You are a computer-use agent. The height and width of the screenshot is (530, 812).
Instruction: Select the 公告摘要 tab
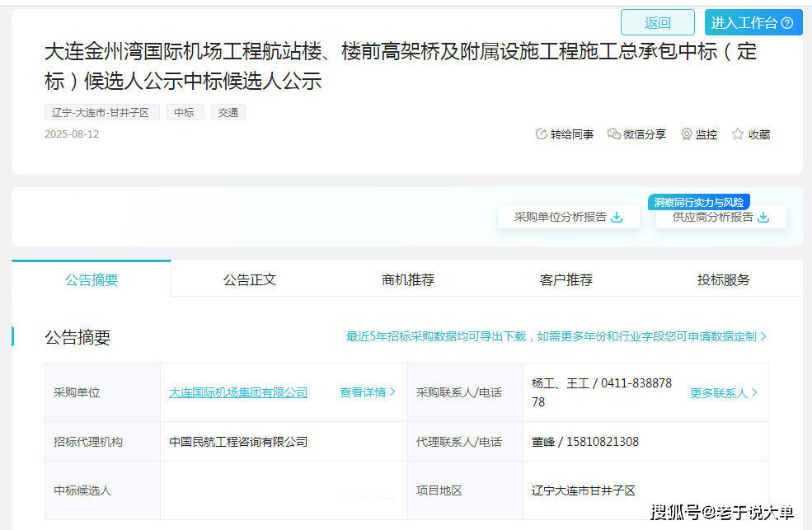(92, 279)
